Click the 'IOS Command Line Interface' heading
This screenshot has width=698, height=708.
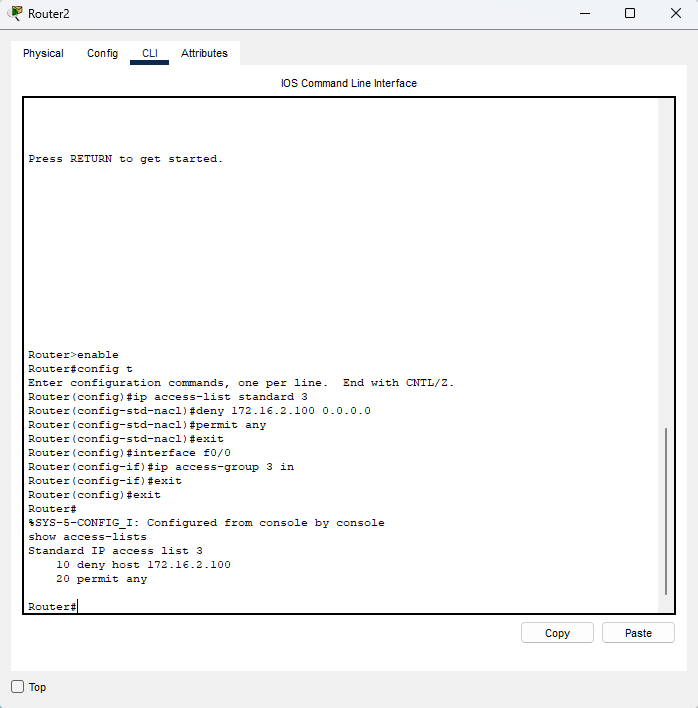coord(349,83)
